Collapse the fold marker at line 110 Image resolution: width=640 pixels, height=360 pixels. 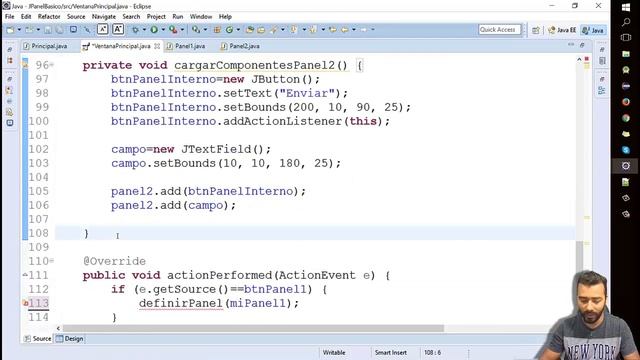tap(52, 261)
